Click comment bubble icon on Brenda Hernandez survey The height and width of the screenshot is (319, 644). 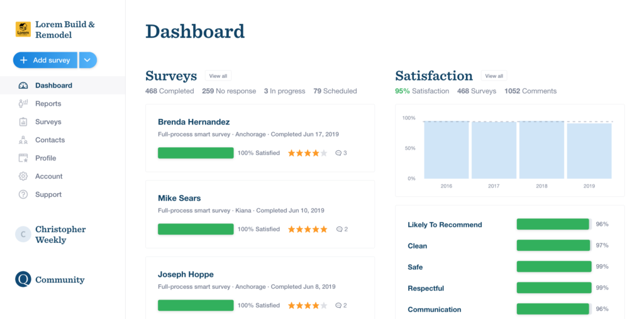coord(338,153)
